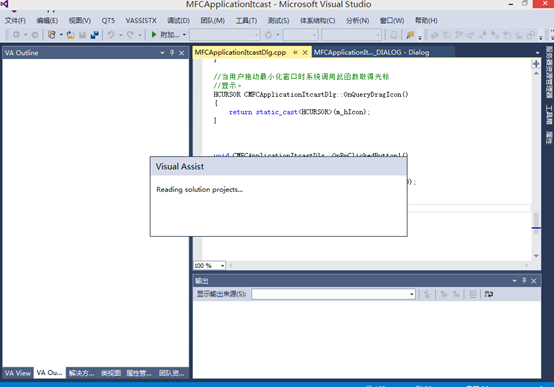Open the solution configurations combo box
This screenshot has height=387, width=554.
tap(300, 35)
